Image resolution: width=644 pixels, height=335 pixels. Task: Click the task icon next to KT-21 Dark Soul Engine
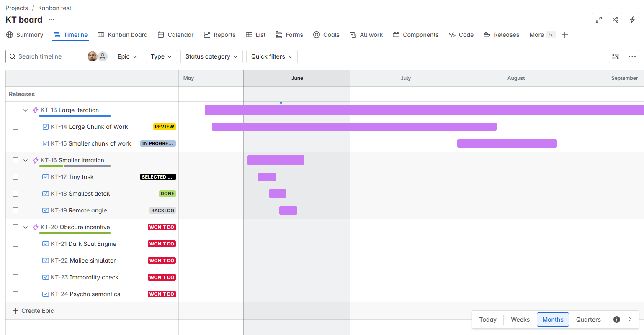(x=45, y=243)
